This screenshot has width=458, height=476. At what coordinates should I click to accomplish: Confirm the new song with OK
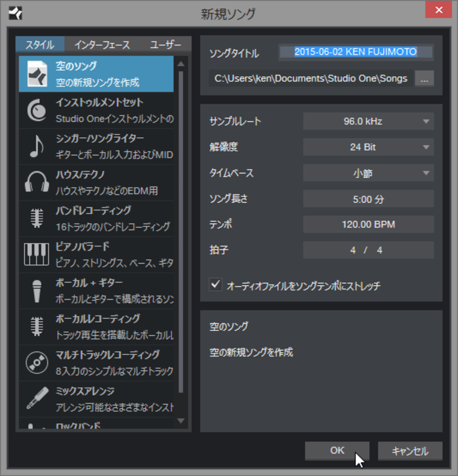[x=337, y=450]
